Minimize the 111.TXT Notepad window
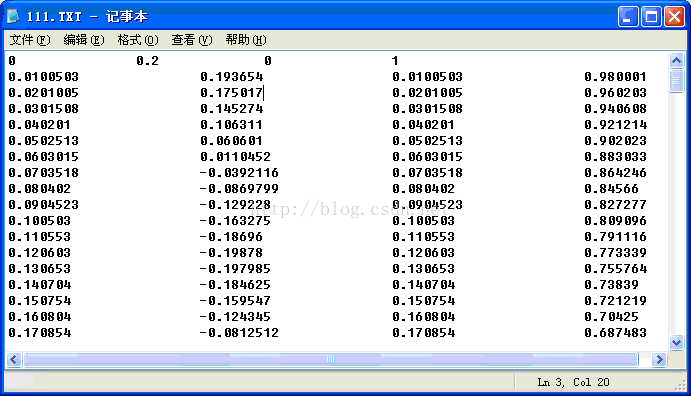Screen dimensions: 691x396 628,17
